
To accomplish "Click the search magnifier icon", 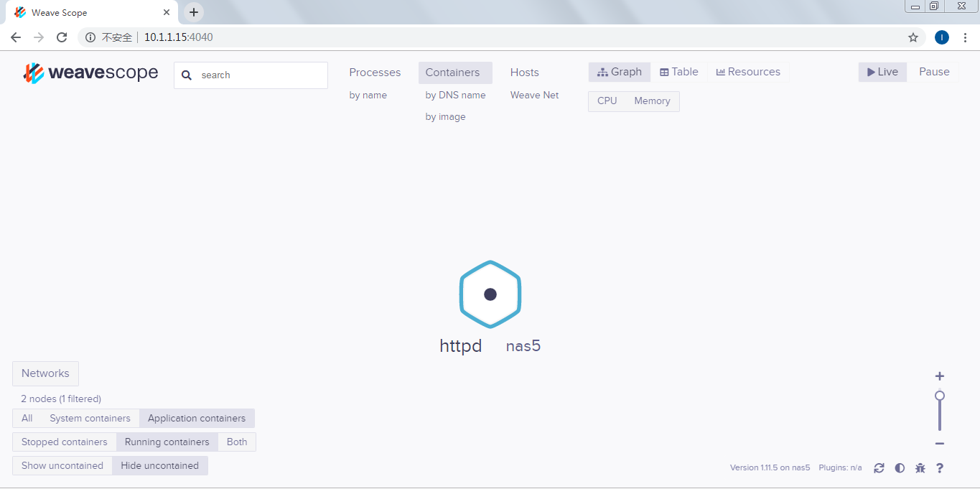I will (187, 75).
